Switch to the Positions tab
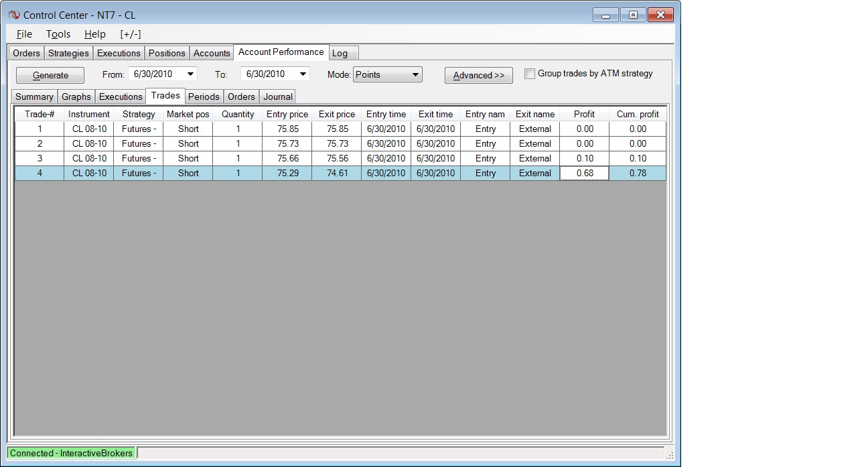The height and width of the screenshot is (467, 868). [167, 53]
